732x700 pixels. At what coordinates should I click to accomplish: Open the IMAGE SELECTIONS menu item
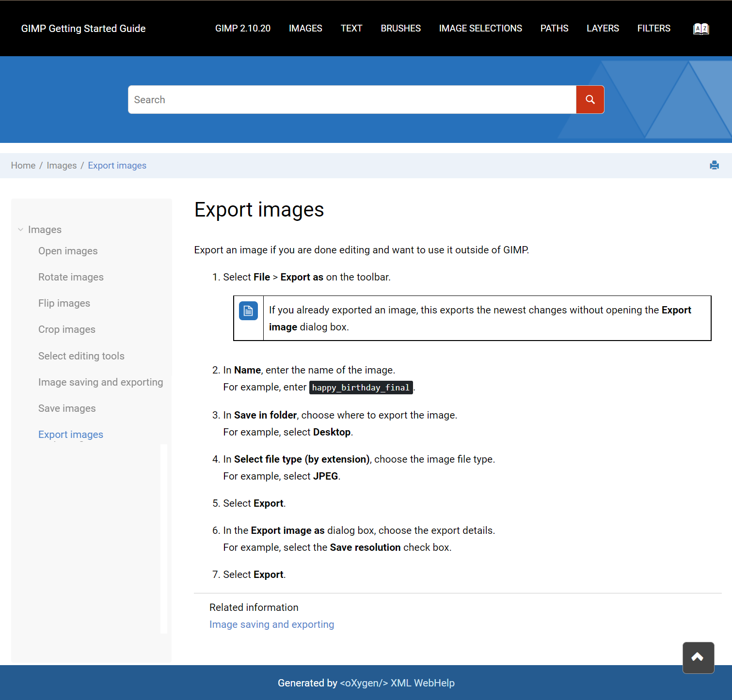coord(480,29)
